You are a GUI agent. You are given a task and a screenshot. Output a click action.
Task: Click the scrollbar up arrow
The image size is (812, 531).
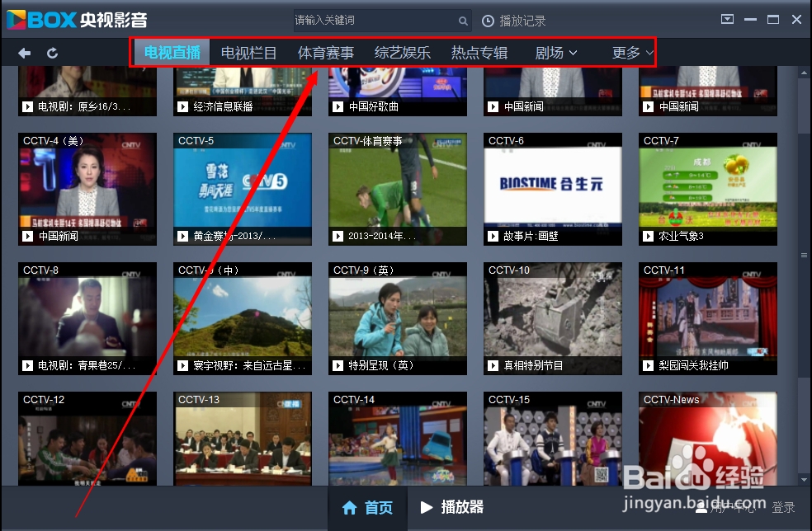[x=804, y=73]
